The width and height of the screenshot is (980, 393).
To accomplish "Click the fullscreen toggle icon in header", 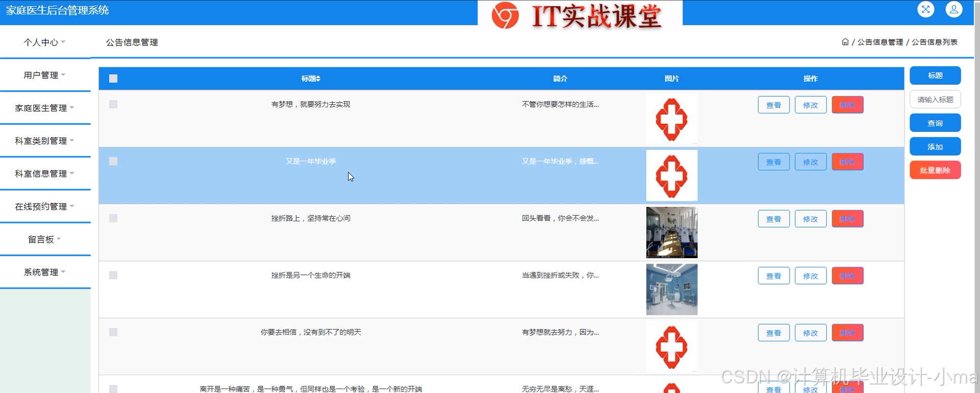I will point(925,9).
